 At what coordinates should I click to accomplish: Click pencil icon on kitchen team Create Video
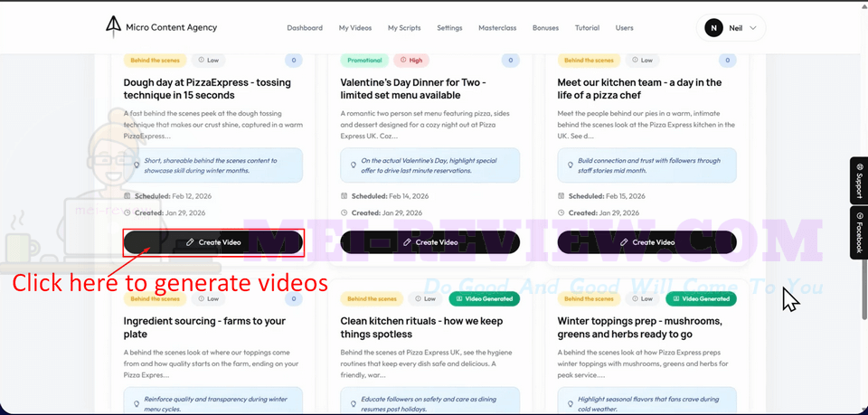pyautogui.click(x=625, y=242)
